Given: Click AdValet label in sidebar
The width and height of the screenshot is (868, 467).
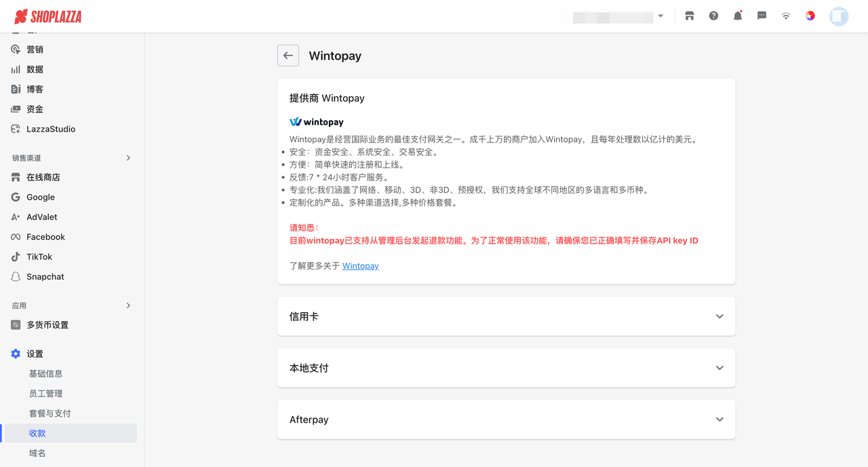Looking at the screenshot, I should 42,217.
